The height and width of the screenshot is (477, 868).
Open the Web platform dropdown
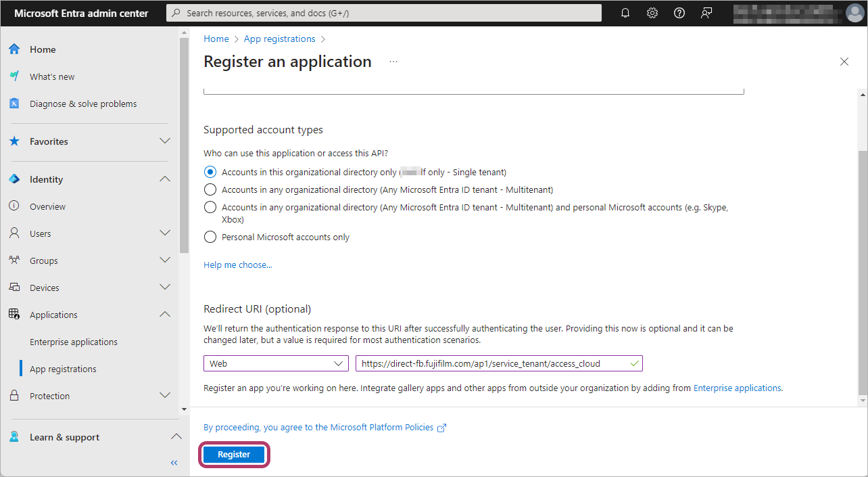pos(276,363)
